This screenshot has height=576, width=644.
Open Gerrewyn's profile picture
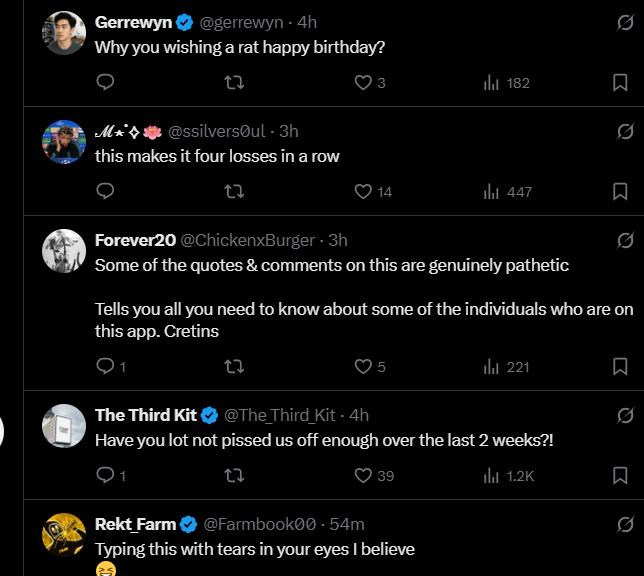64,35
